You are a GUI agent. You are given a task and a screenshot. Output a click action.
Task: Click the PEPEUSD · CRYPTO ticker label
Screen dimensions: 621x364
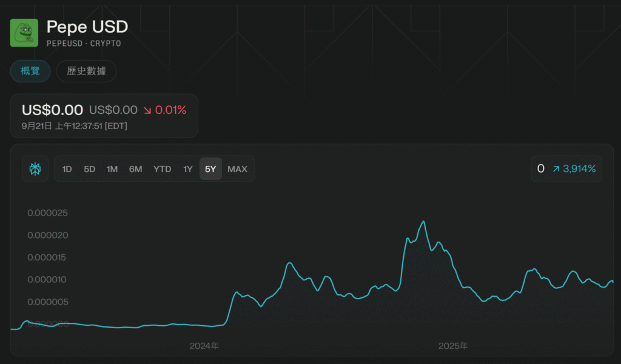coord(84,44)
